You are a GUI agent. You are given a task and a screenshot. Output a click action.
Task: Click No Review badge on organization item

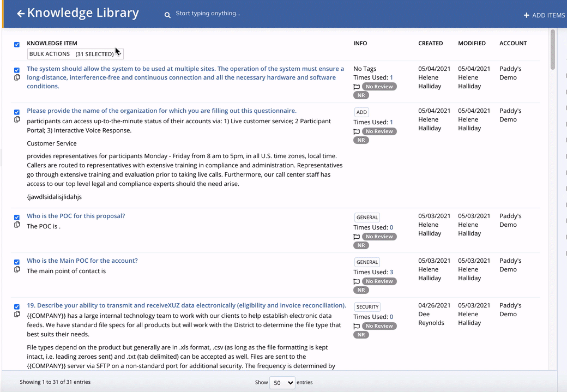[x=379, y=131]
